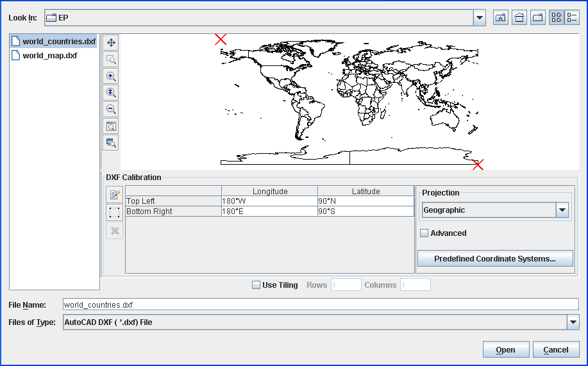
Task: Click the edit calibration point icon
Action: [115, 195]
